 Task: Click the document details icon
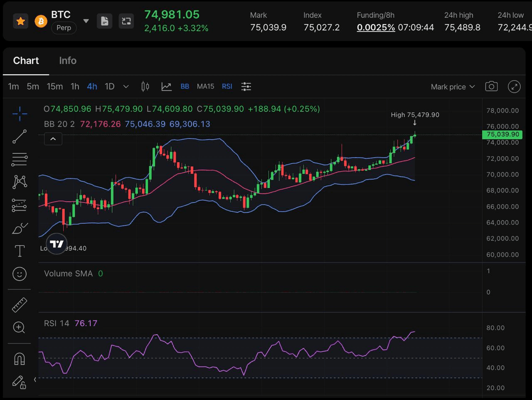[x=105, y=21]
